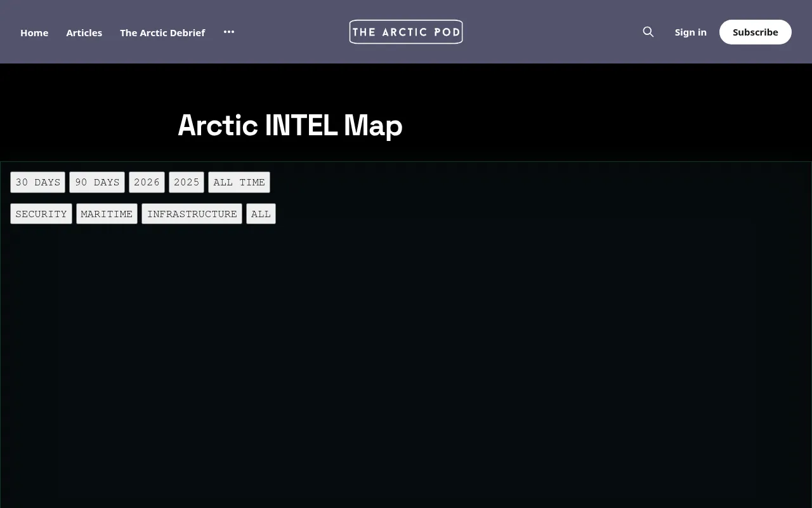Filter map to 90 DAYS
This screenshot has height=508, width=812.
tap(97, 182)
